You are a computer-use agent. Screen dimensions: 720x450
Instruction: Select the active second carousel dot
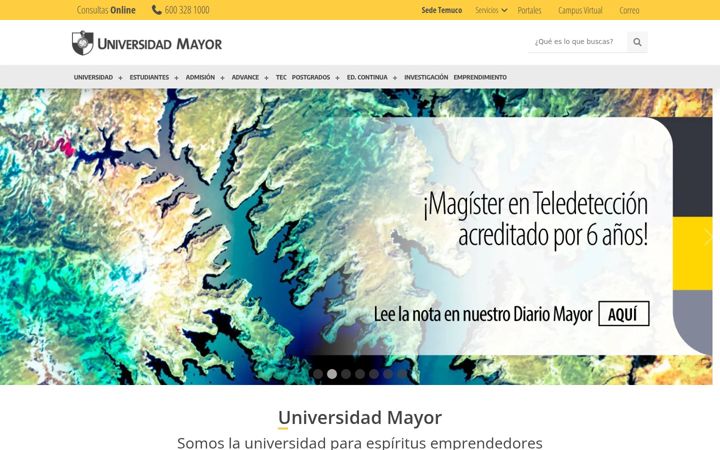pos(332,374)
